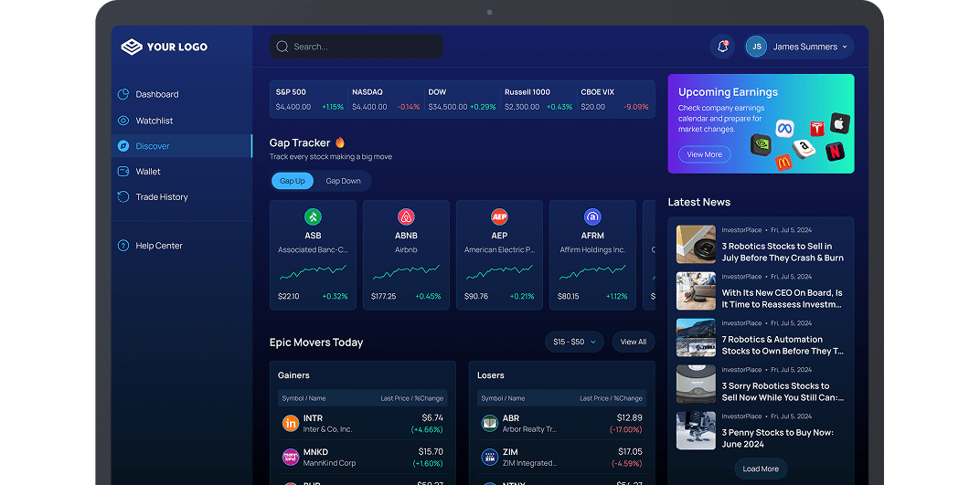Click the Russell 1000 index ticker
This screenshot has height=485, width=980.
pos(538,100)
